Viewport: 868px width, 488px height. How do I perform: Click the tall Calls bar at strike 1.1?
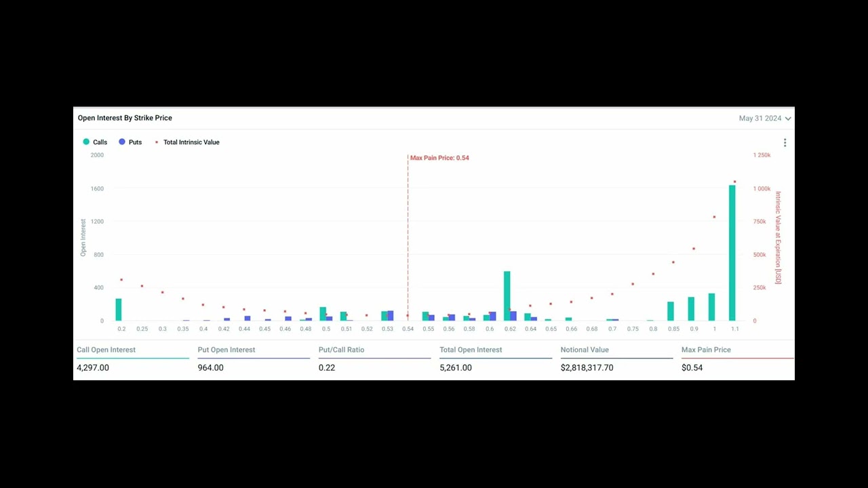click(732, 253)
